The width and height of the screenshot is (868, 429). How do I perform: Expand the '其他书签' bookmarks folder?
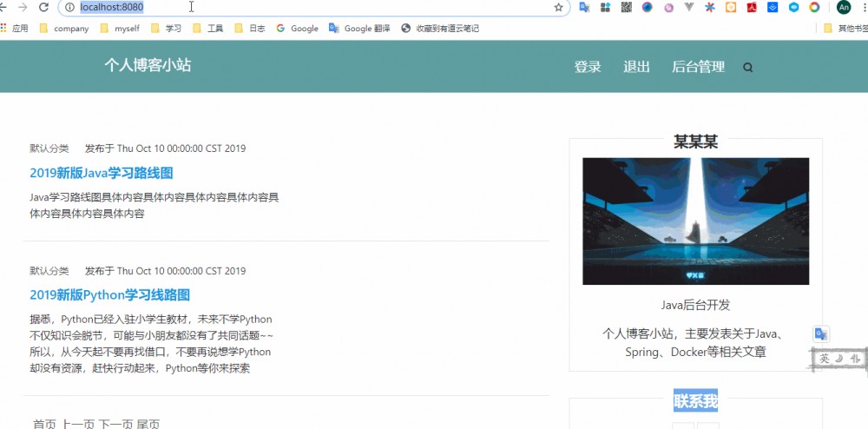[x=845, y=29]
